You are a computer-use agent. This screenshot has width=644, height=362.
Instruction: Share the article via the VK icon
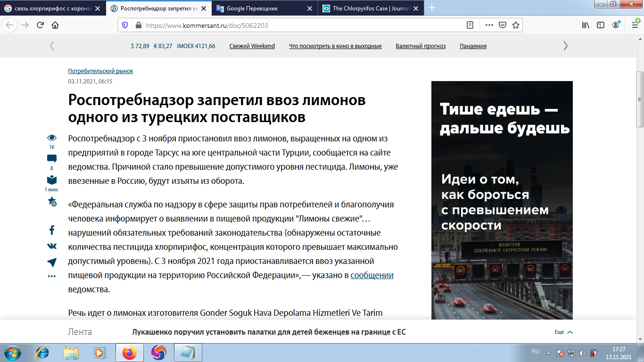51,245
